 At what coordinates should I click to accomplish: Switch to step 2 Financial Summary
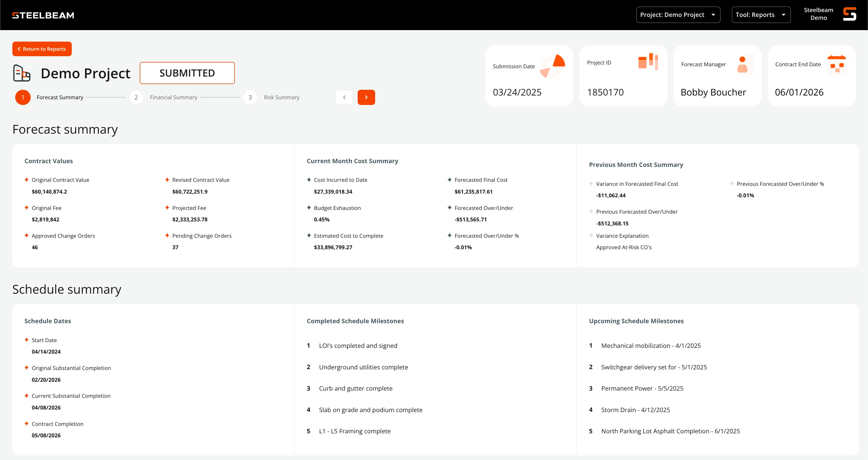point(136,97)
